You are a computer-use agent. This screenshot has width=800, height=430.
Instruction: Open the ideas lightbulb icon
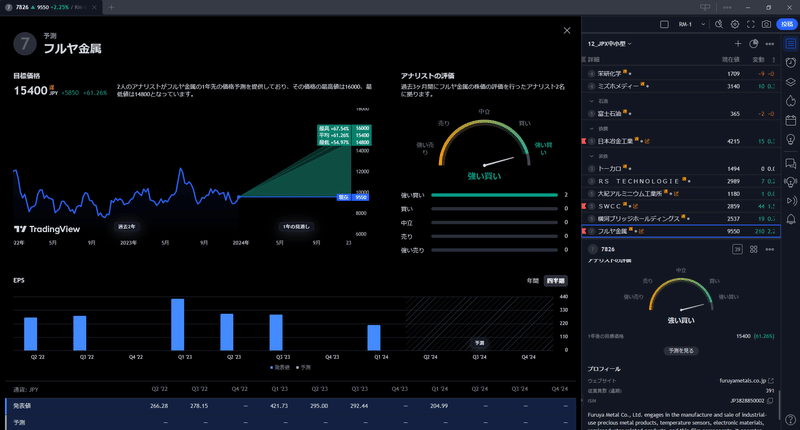click(x=790, y=139)
